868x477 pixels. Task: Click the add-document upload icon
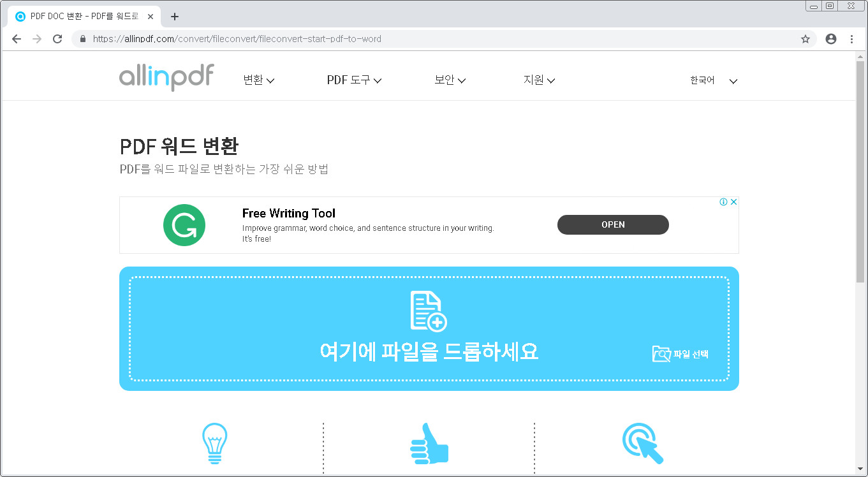(x=428, y=311)
